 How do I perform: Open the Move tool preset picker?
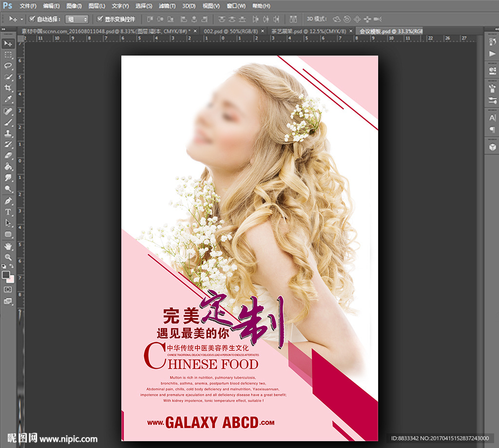pyautogui.click(x=15, y=19)
